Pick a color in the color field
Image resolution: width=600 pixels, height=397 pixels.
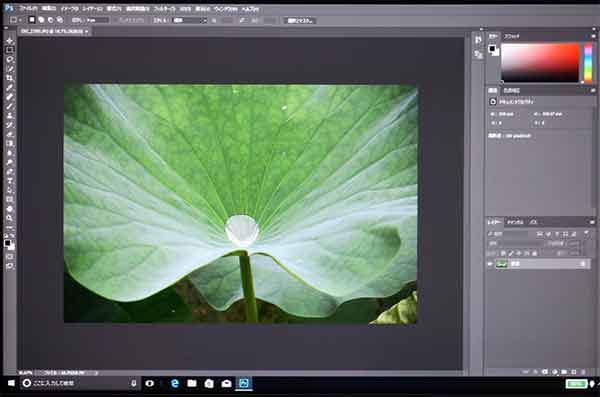(x=540, y=63)
